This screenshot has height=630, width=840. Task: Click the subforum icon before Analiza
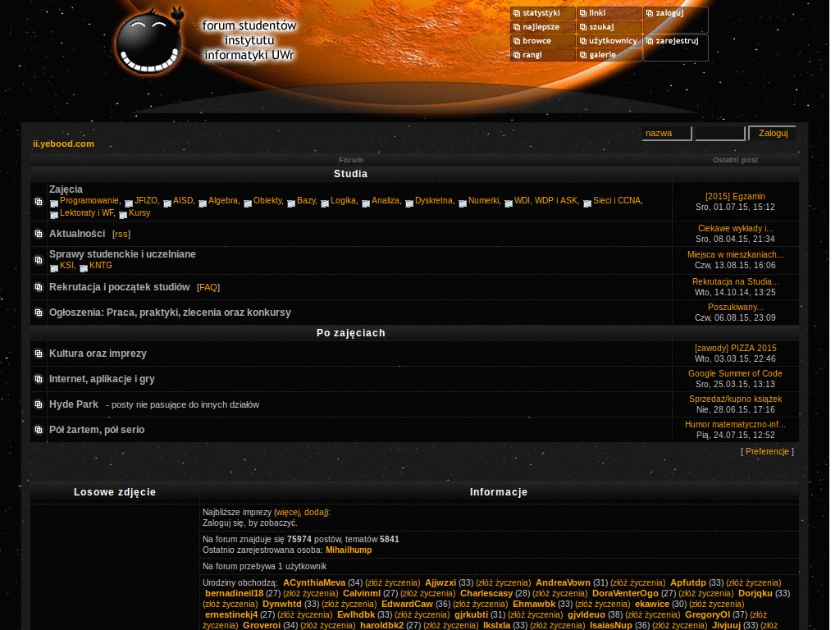(x=366, y=203)
